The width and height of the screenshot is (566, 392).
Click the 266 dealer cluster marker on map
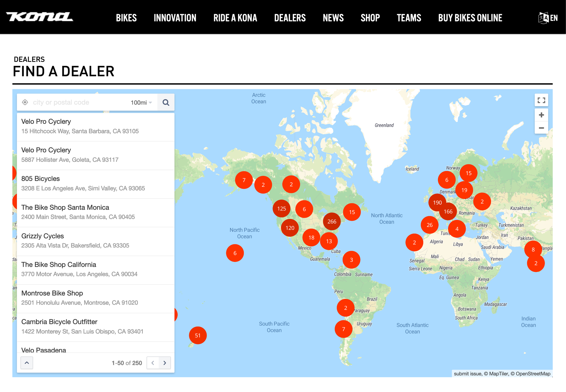coord(332,221)
